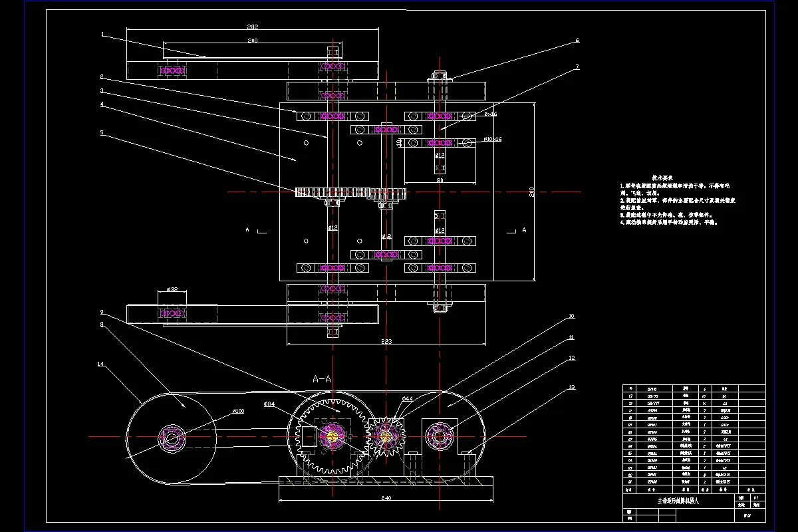Click the ø32 diameter dimension
This screenshot has height=532, width=798.
tap(172, 289)
